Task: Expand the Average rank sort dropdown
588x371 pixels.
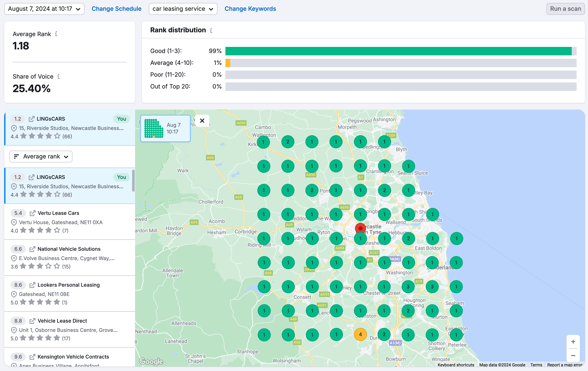Action: coord(41,156)
